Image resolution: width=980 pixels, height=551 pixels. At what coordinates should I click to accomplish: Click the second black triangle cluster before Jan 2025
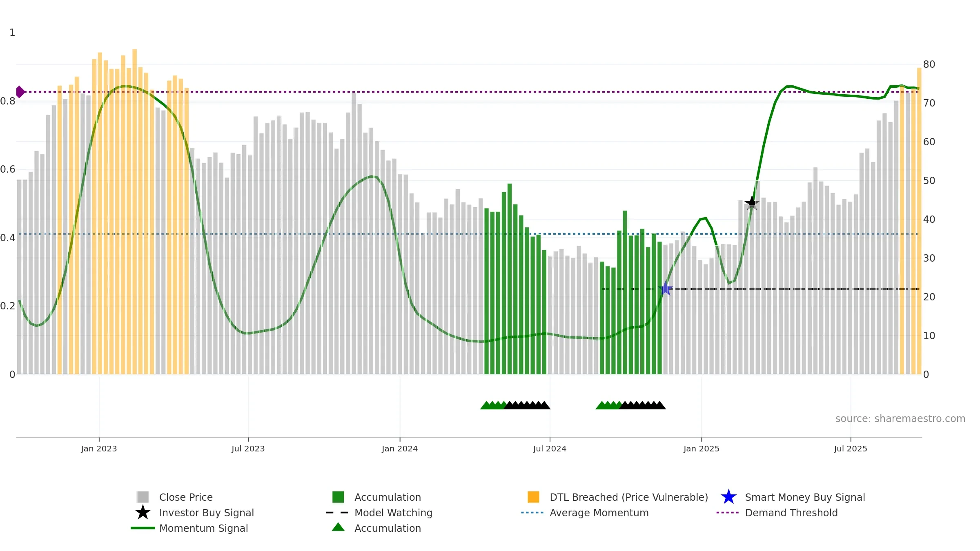(x=642, y=405)
